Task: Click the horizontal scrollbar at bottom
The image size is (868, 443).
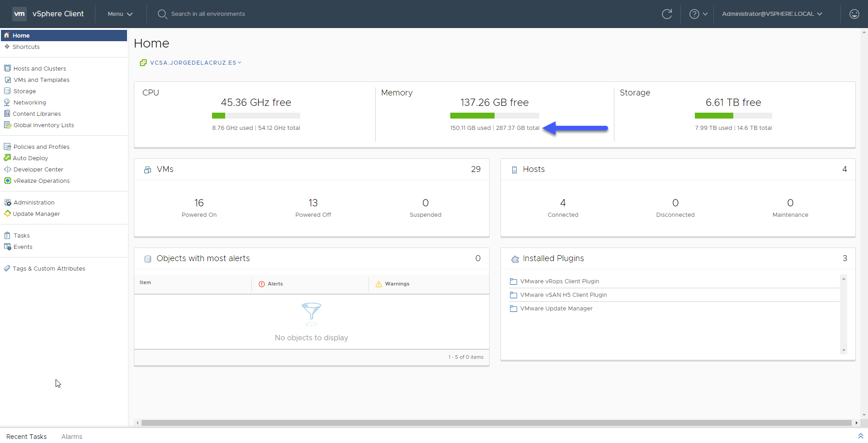Action: point(496,423)
